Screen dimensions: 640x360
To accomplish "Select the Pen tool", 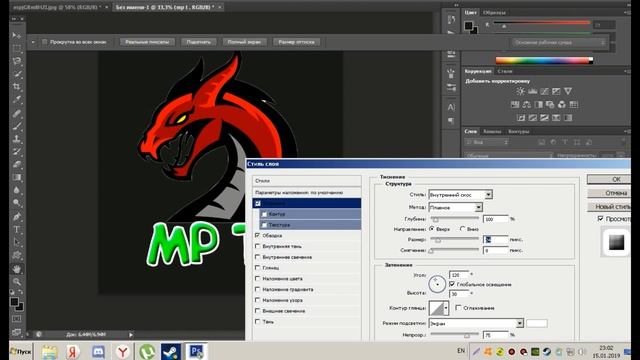I will click(x=17, y=216).
